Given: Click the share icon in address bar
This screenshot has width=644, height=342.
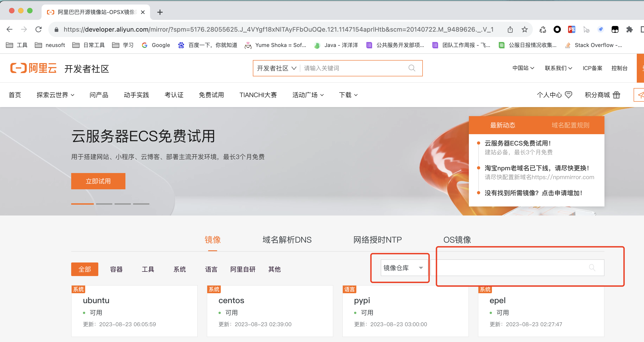Looking at the screenshot, I should coord(510,30).
